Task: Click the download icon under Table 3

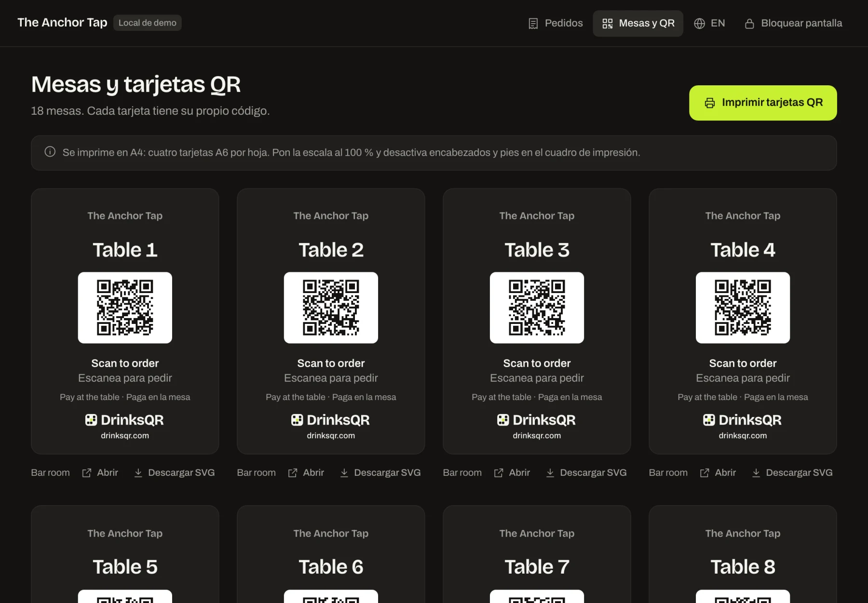Action: pos(550,473)
